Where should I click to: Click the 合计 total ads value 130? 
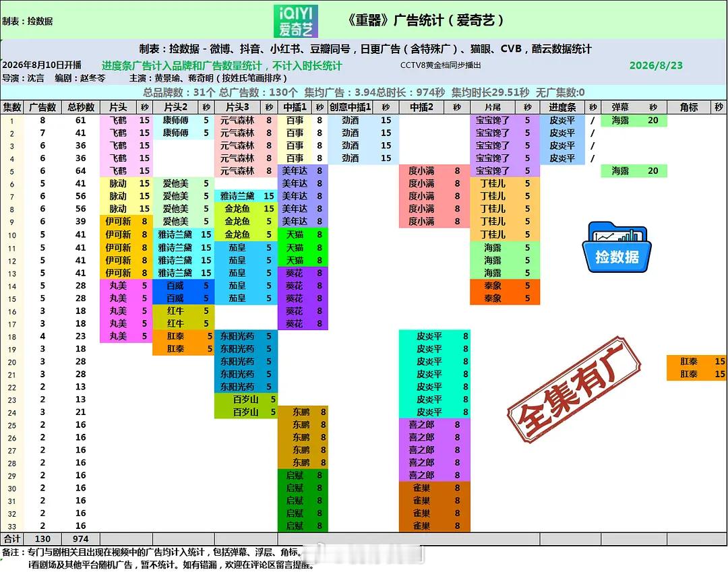tap(42, 538)
